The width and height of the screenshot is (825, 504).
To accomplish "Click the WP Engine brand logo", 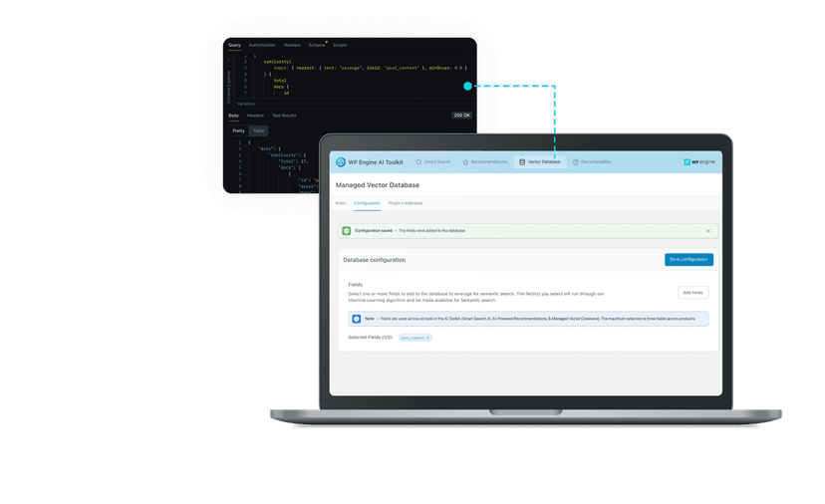I will click(699, 162).
